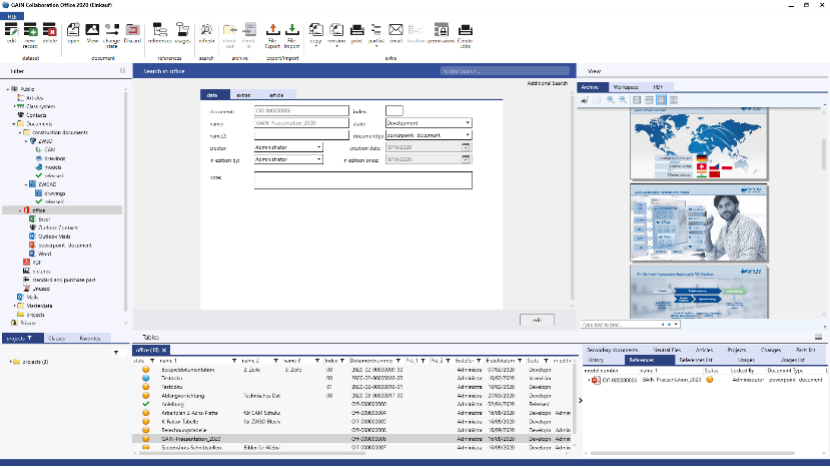Image resolution: width=830 pixels, height=468 pixels.
Task: Open the document type dropdown
Action: [x=467, y=135]
